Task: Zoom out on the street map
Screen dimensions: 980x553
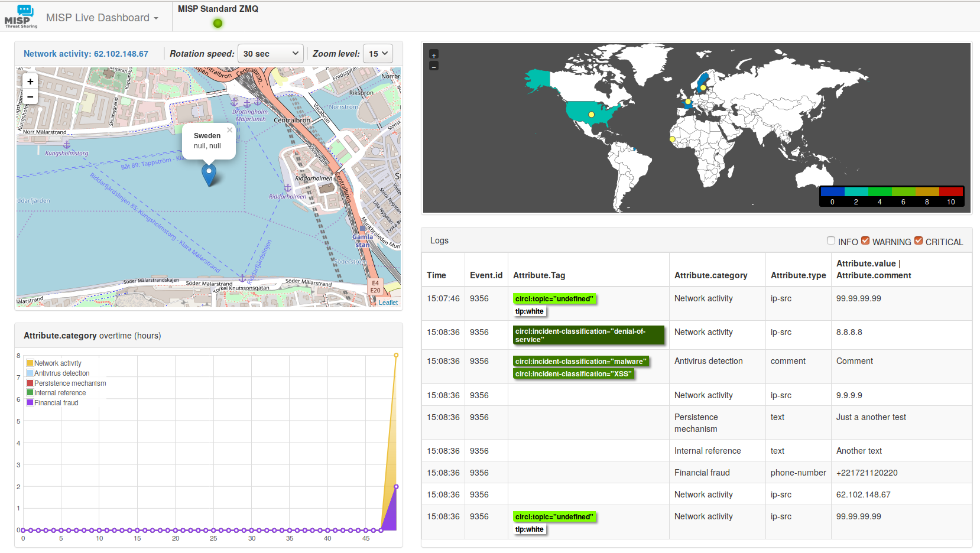Action: tap(30, 97)
